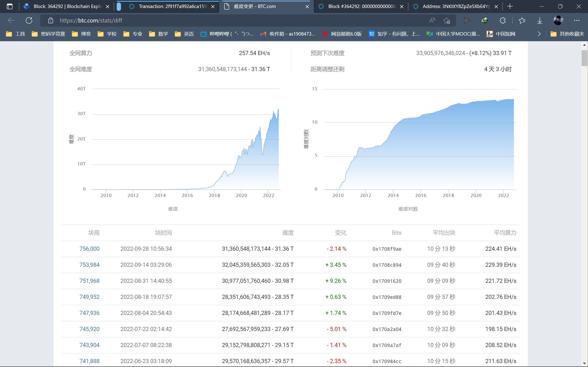Open the settings and more ellipsis menu
This screenshot has width=588, height=367.
pyautogui.click(x=577, y=20)
